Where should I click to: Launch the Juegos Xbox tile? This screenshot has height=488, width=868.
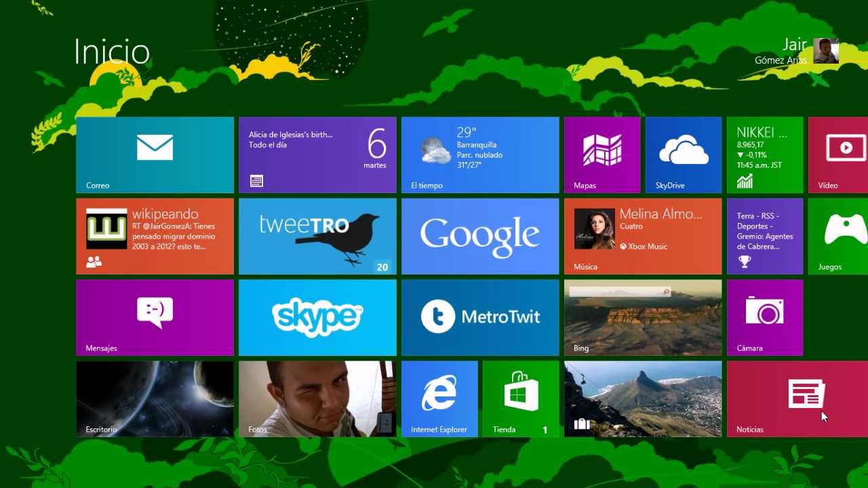click(838, 237)
